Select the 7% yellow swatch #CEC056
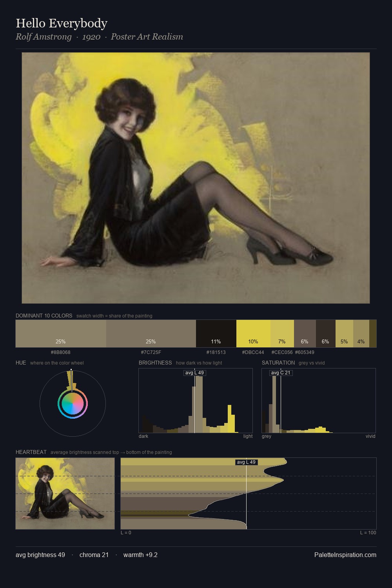 (282, 334)
